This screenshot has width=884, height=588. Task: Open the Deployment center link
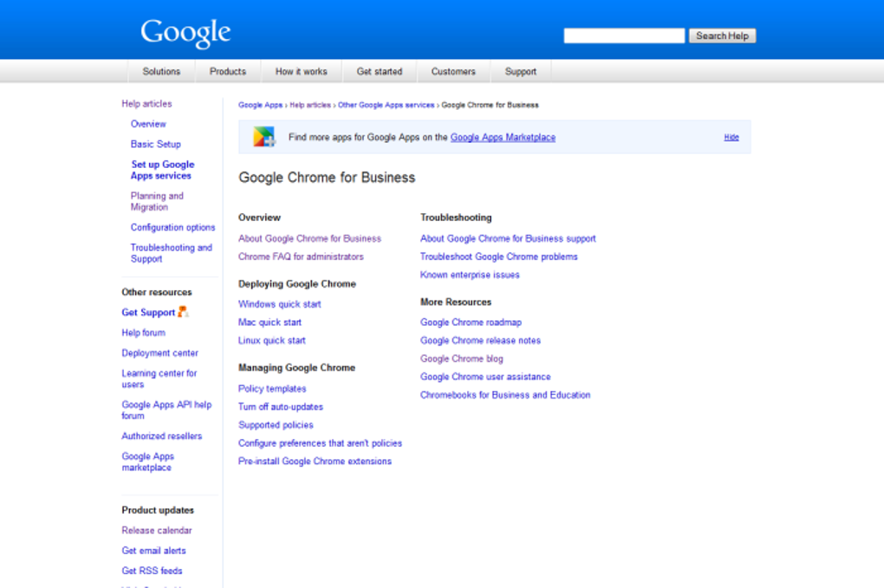160,353
